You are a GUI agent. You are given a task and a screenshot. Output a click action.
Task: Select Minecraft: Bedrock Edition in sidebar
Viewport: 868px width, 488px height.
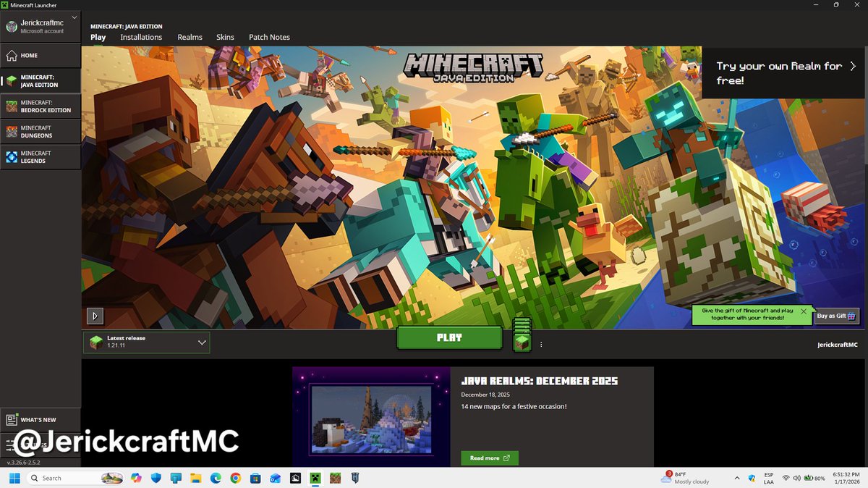tap(41, 106)
